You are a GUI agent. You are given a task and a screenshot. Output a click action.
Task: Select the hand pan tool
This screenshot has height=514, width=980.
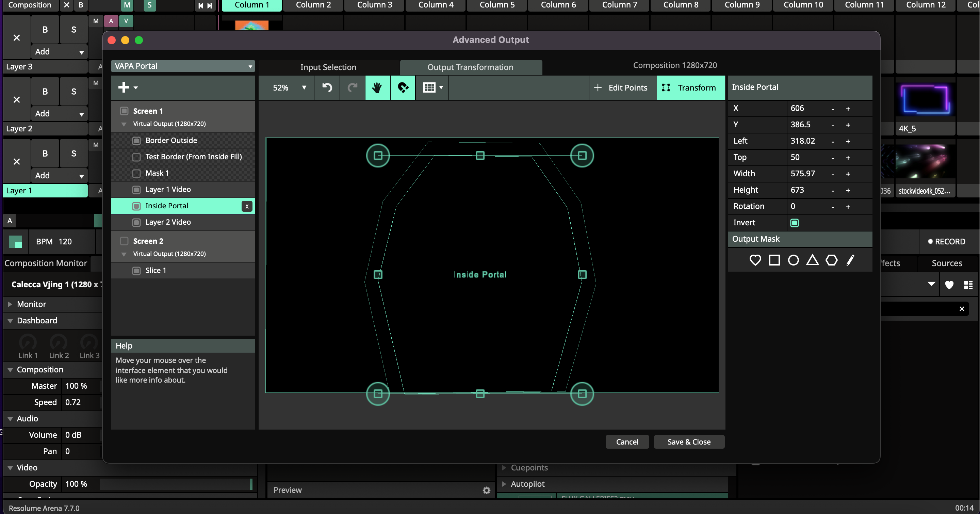pos(377,87)
